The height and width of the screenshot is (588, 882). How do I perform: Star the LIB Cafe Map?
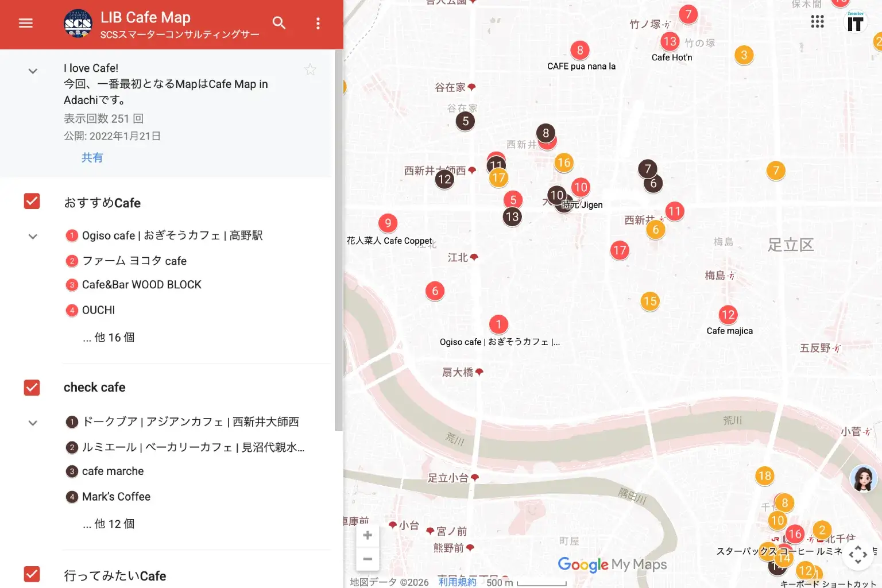(310, 69)
